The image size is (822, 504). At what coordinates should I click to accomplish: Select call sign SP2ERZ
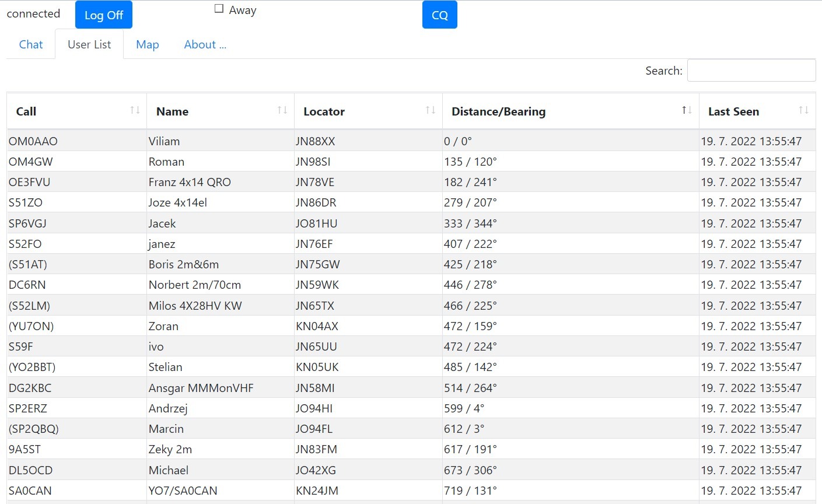tap(28, 408)
